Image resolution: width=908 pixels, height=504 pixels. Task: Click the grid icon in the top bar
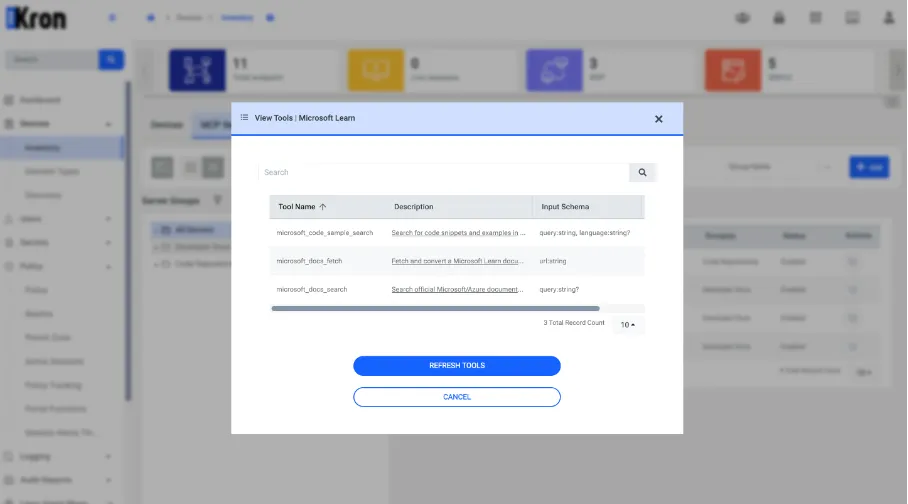coord(815,18)
